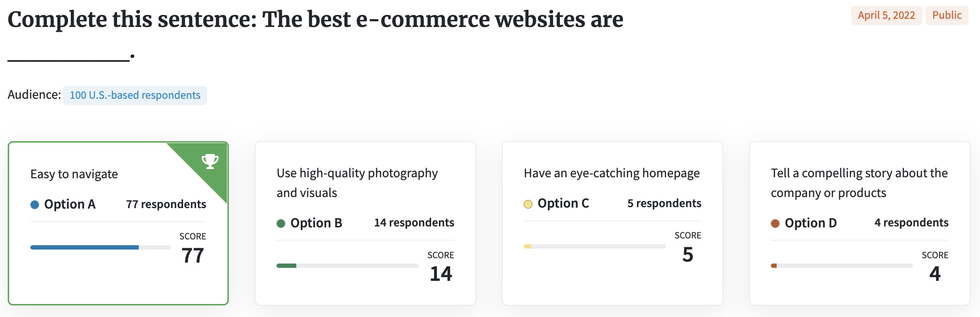Click the orange Option D dot

775,223
